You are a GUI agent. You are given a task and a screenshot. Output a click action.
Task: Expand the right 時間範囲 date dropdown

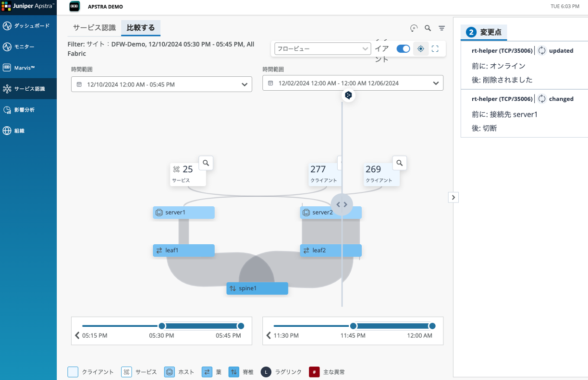coord(353,83)
